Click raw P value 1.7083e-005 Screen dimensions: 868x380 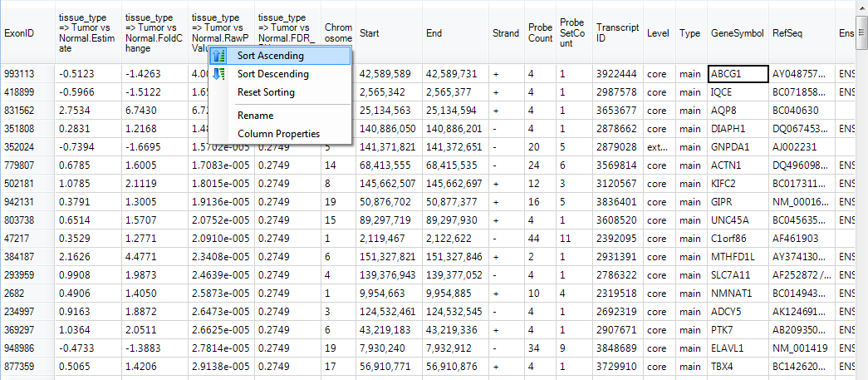pos(222,165)
